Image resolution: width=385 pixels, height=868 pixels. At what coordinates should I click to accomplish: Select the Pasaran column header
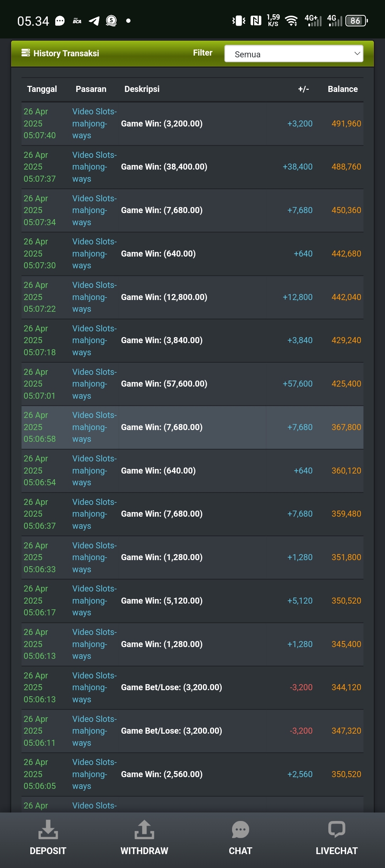pyautogui.click(x=91, y=89)
